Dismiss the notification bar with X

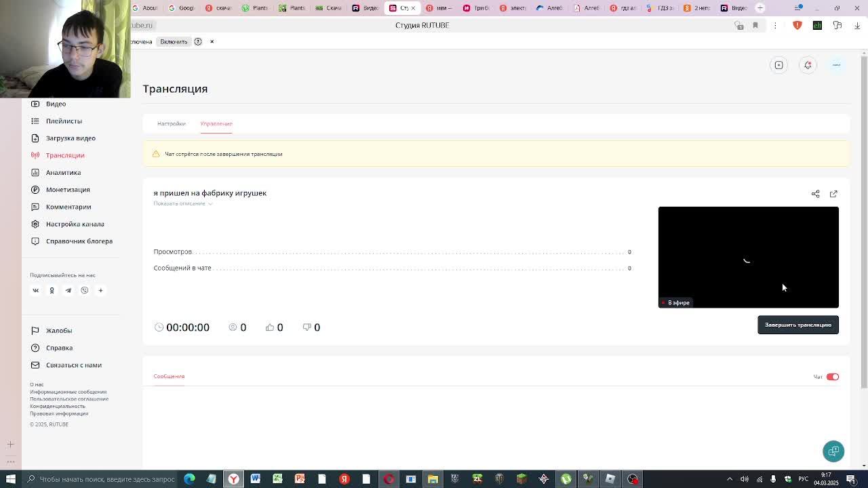click(212, 41)
